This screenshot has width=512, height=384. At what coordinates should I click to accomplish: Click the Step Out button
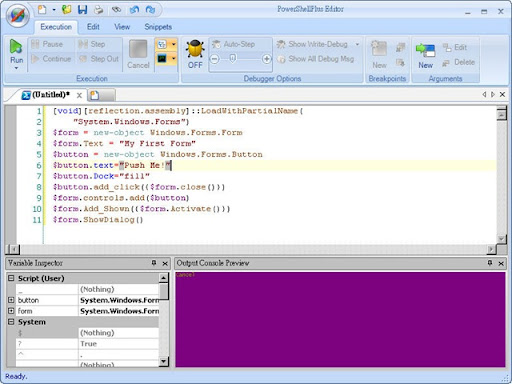click(99, 59)
